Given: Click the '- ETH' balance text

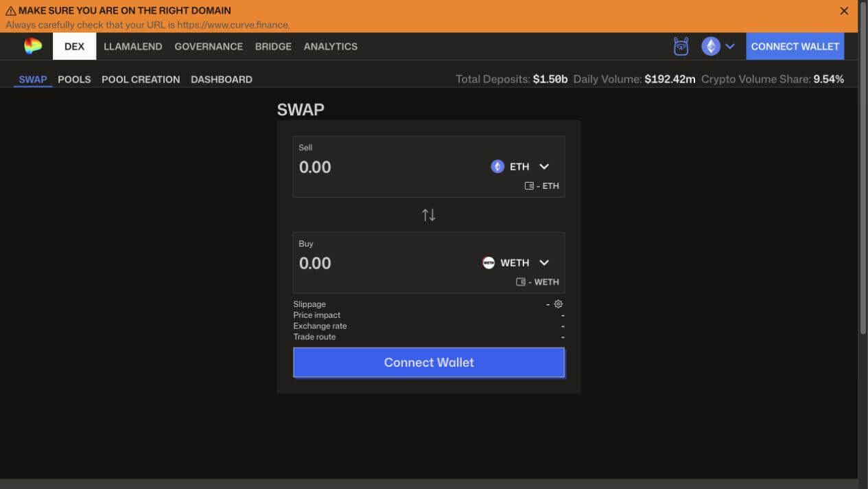Looking at the screenshot, I should [548, 186].
